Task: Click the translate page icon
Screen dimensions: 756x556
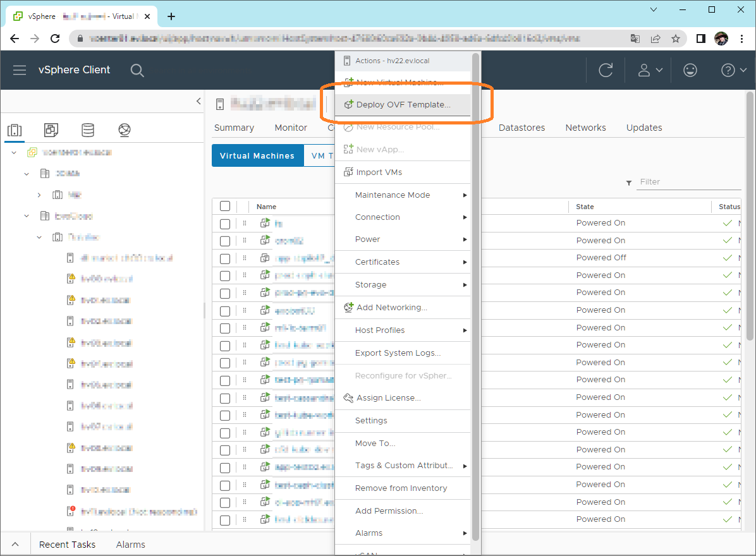Action: pyautogui.click(x=635, y=39)
